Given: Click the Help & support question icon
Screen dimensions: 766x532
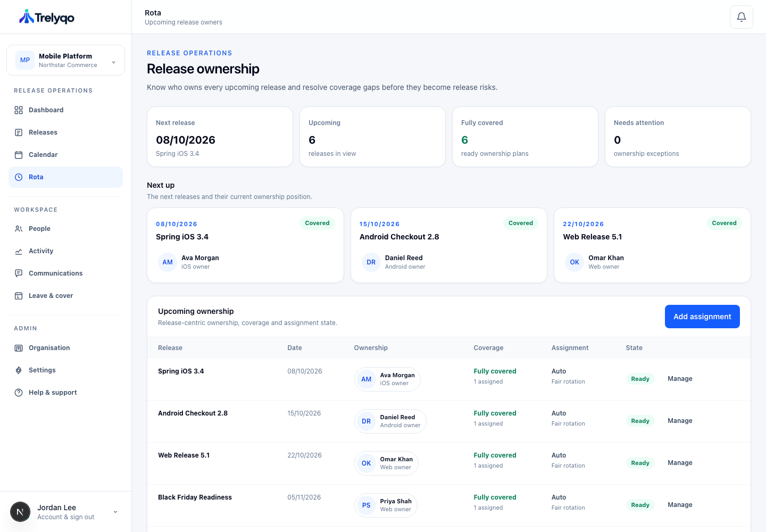Looking at the screenshot, I should point(19,393).
